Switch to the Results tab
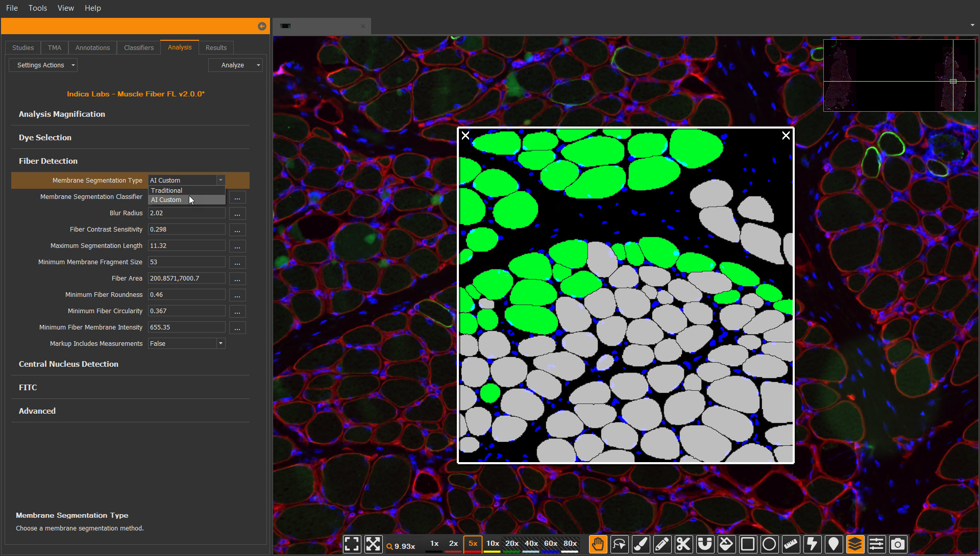The image size is (980, 556). click(x=216, y=47)
